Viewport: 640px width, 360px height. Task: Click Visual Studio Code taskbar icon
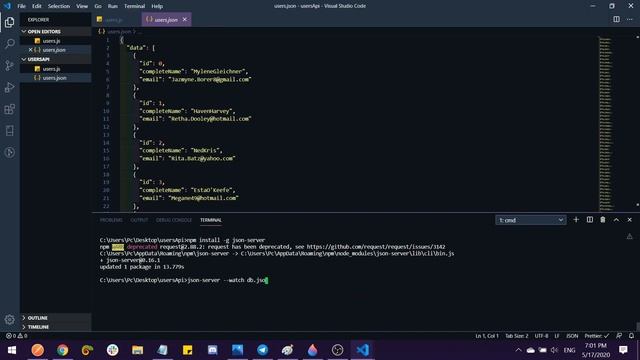362,350
